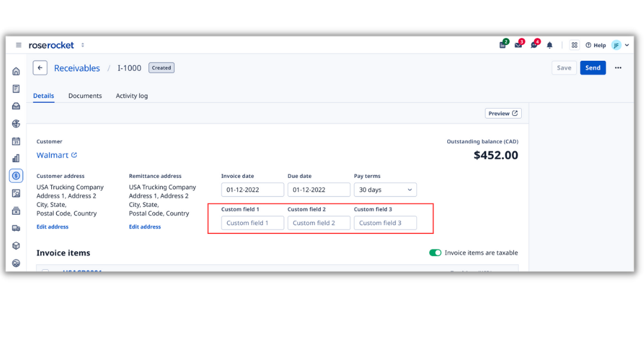The height and width of the screenshot is (358, 644).
Task: Toggle the checkbox beside USAGR0001 invoice item
Action: (45, 271)
